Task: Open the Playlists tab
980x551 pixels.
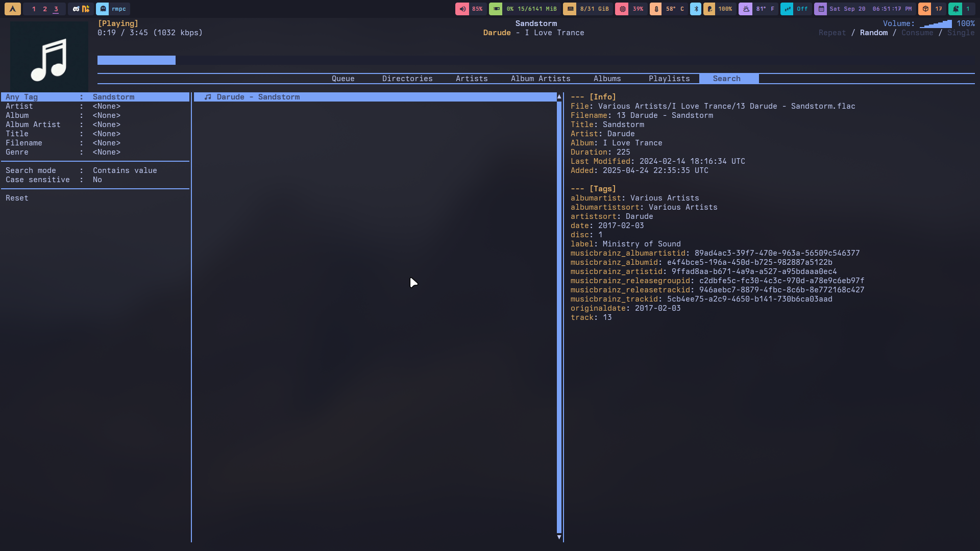Action: coord(669,79)
